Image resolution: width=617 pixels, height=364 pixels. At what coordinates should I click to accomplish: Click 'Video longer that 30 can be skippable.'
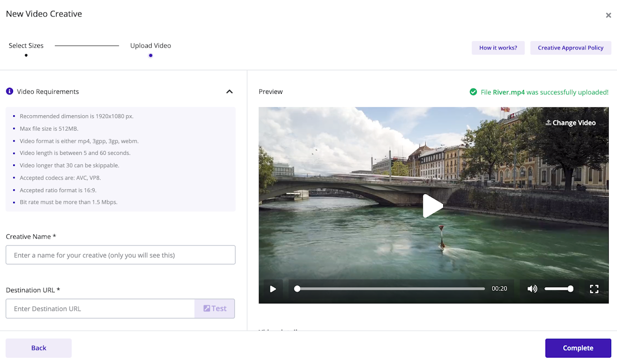[69, 166]
